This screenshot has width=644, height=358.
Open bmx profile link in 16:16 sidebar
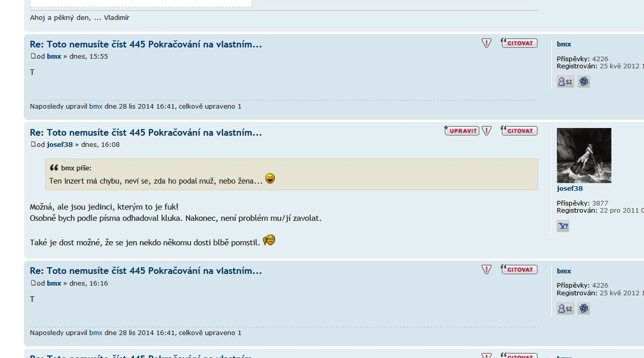tap(564, 271)
